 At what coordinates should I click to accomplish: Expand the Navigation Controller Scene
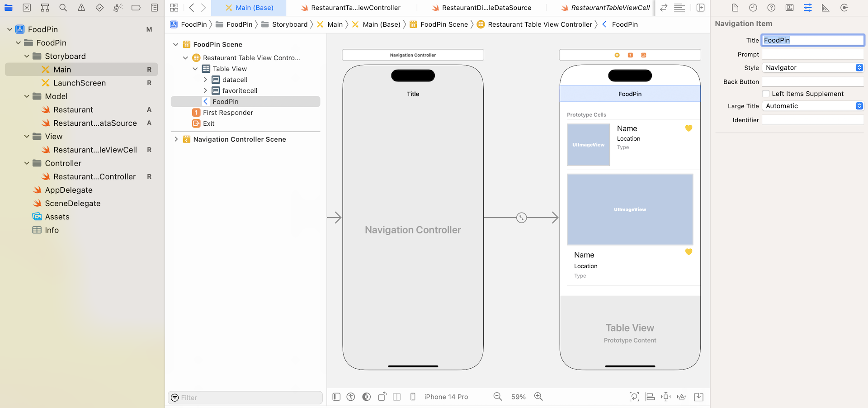176,139
